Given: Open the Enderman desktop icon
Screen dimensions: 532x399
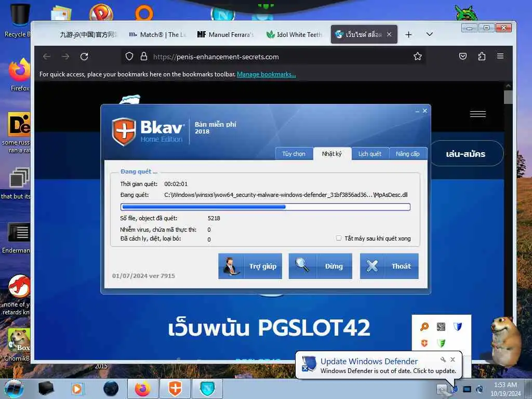Looking at the screenshot, I should pyautogui.click(x=16, y=237).
